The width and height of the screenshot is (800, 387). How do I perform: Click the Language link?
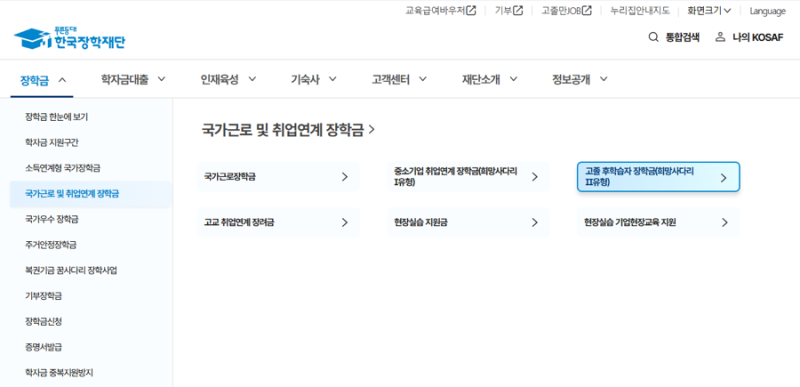[x=767, y=11]
